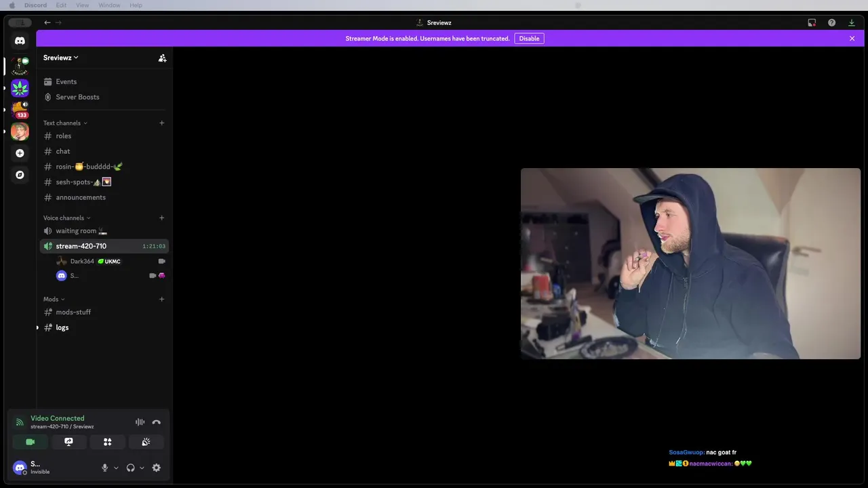Open the Discover servers compass icon
Screen dimensions: 868x488
click(20, 175)
